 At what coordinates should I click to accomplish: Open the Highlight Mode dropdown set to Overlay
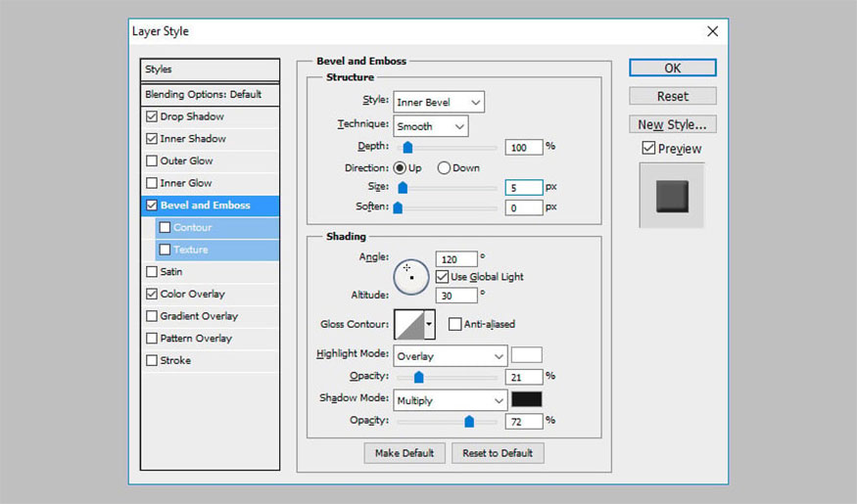point(451,356)
